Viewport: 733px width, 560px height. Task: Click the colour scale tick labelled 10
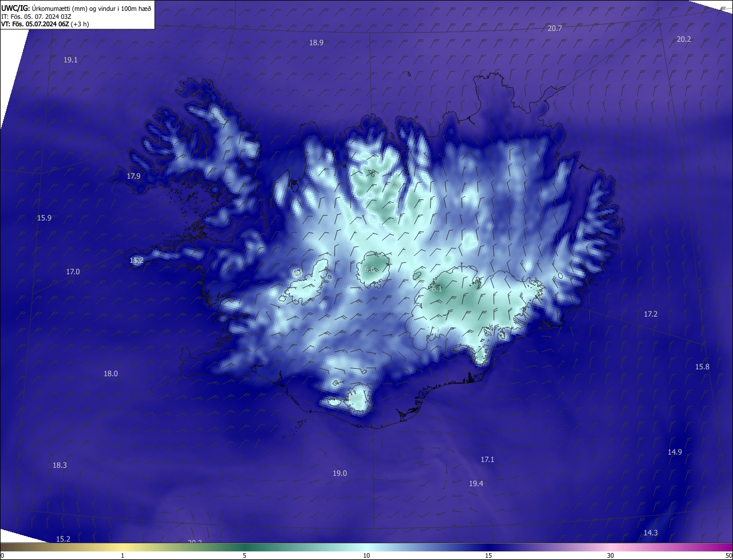click(366, 555)
